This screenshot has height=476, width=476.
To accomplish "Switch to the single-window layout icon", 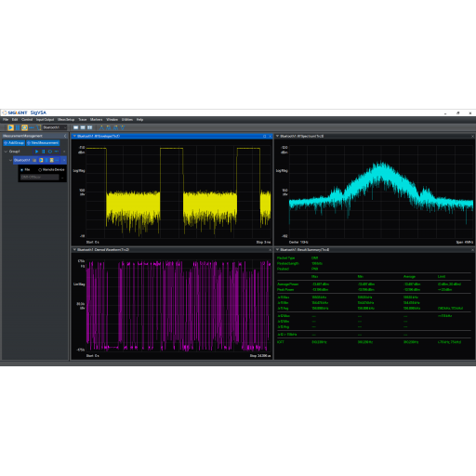I will (x=76, y=127).
